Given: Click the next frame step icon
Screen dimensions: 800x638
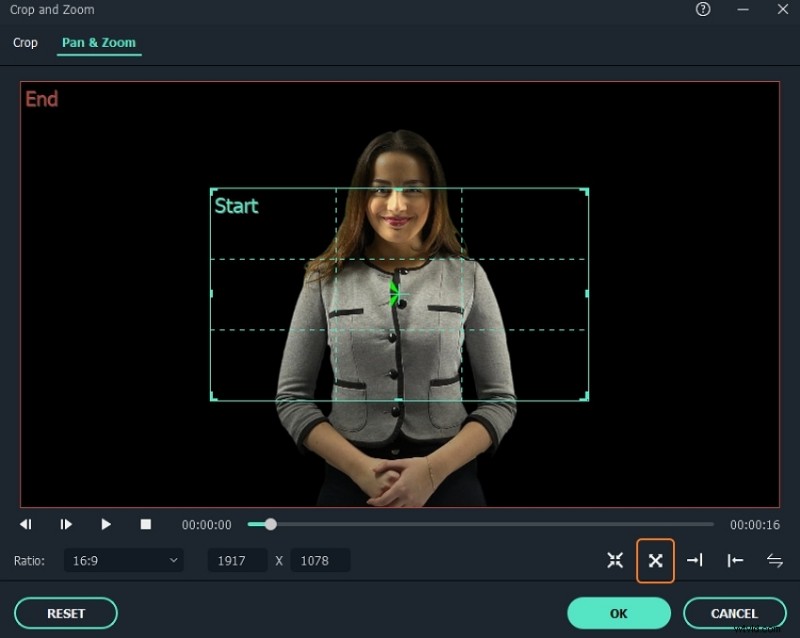Looking at the screenshot, I should pos(66,524).
